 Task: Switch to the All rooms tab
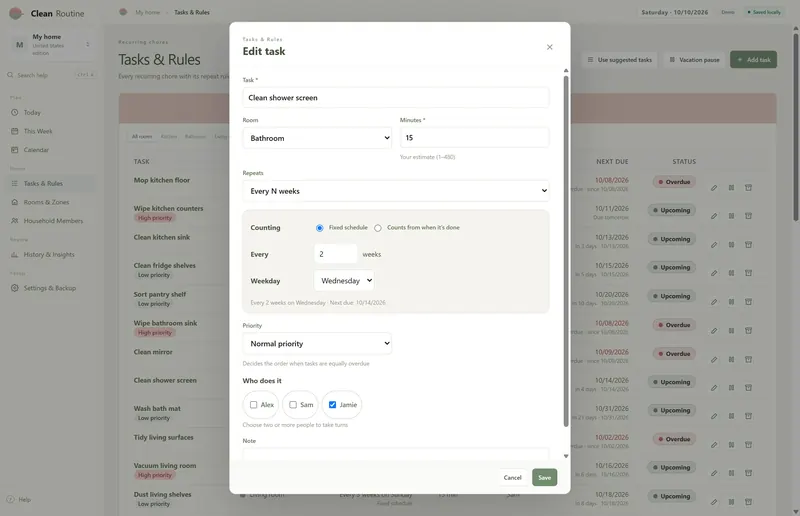coord(142,136)
